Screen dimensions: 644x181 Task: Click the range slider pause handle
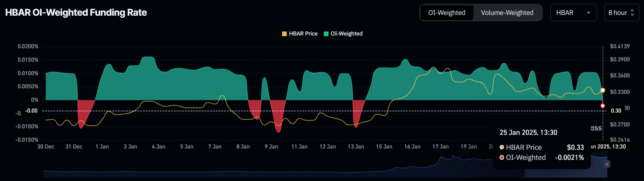point(607,164)
